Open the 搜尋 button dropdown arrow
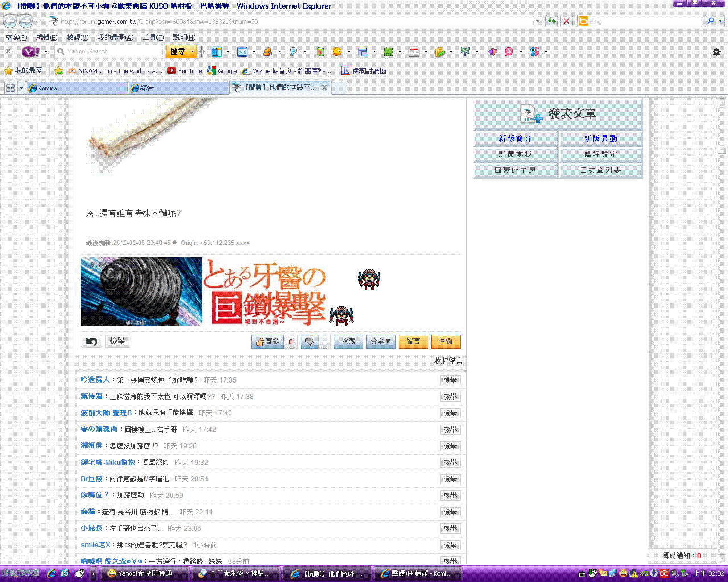This screenshot has width=728, height=582. [x=192, y=52]
